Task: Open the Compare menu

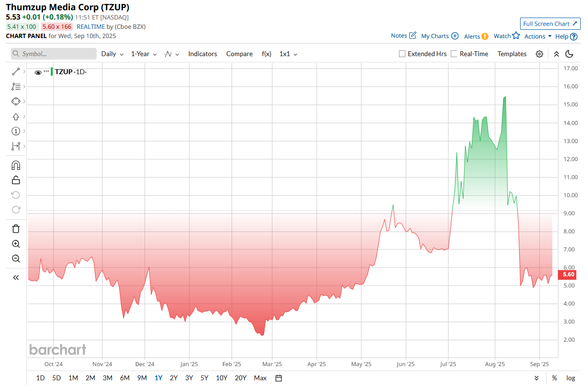Action: point(239,54)
